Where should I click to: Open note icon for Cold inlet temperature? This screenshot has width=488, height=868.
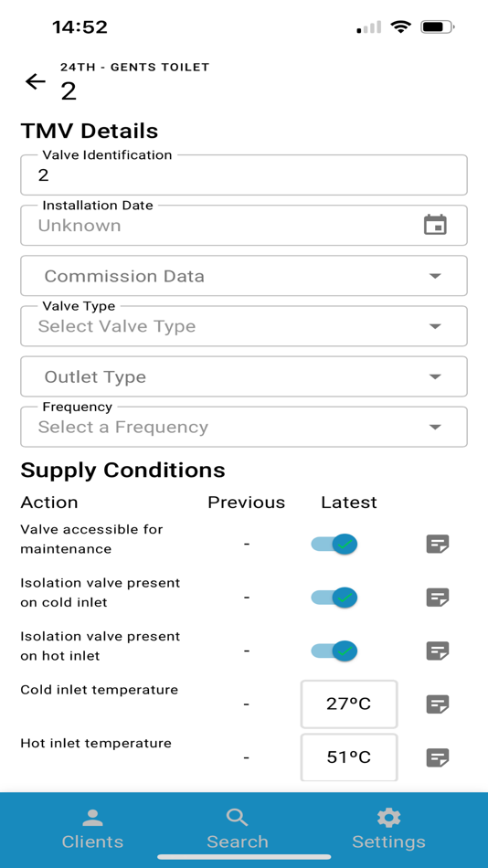click(x=437, y=704)
